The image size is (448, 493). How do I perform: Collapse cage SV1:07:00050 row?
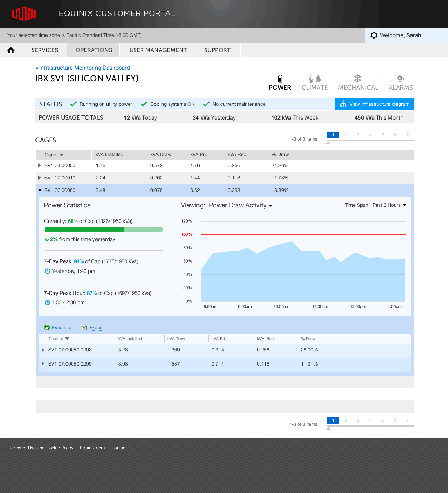tap(40, 190)
